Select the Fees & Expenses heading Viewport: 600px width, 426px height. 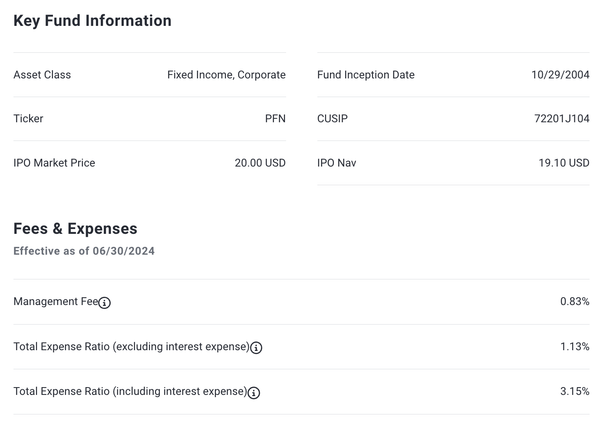click(x=75, y=229)
